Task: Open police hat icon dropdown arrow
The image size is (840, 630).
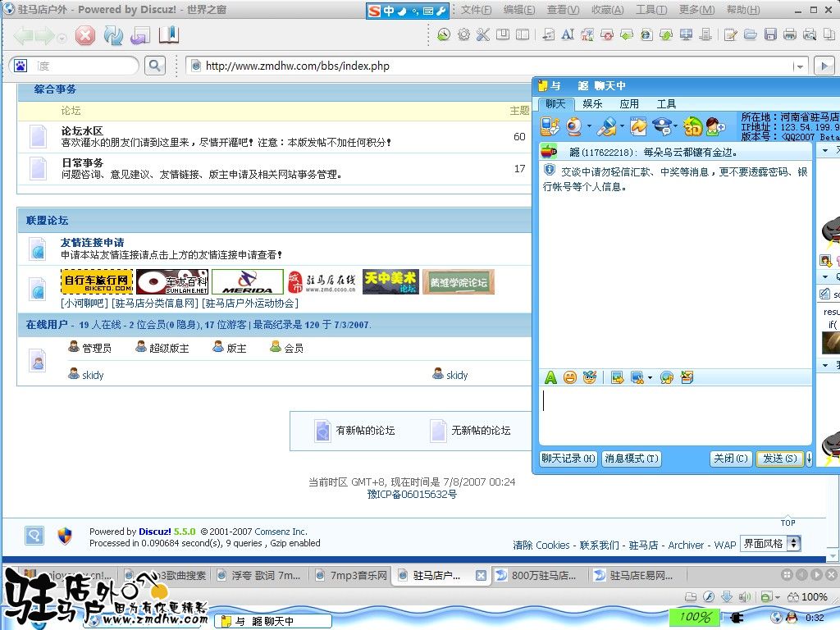Action: (675, 127)
